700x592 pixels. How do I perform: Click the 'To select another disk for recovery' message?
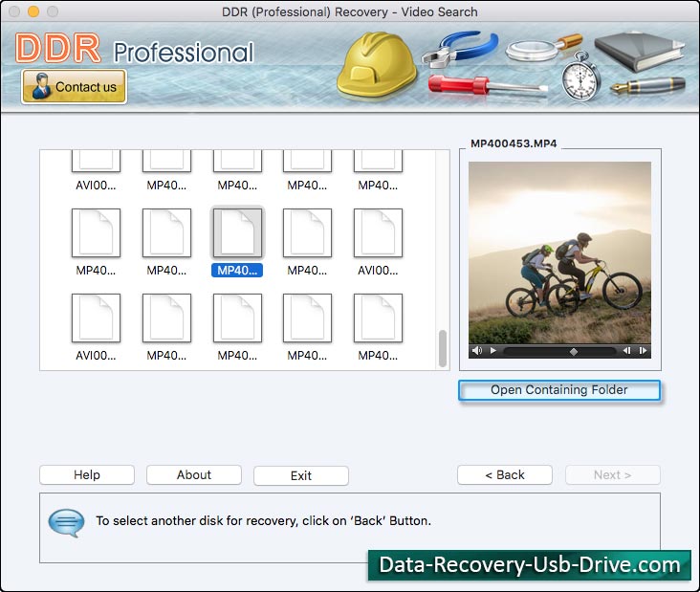(263, 520)
